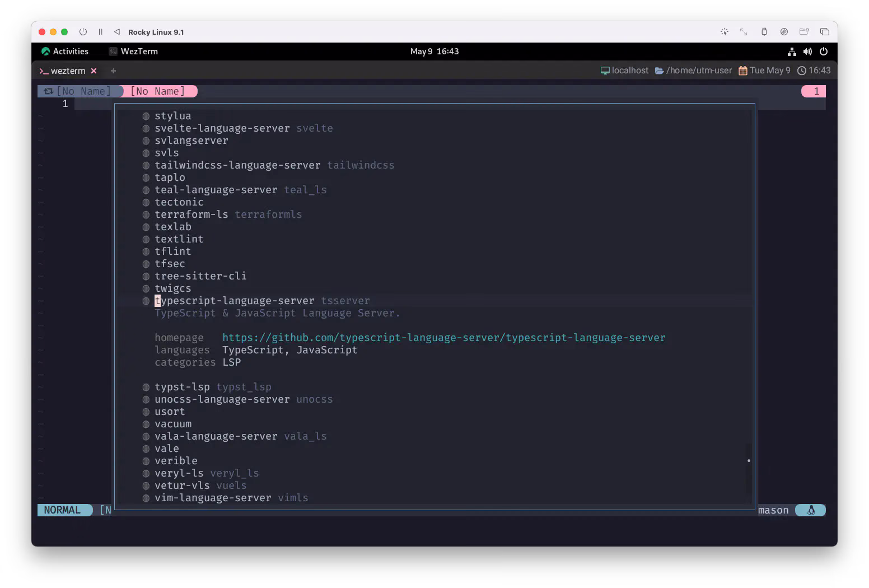Screen dimensions: 869x588
Task: Collapse the typescript-language-server entry
Action: click(235, 301)
